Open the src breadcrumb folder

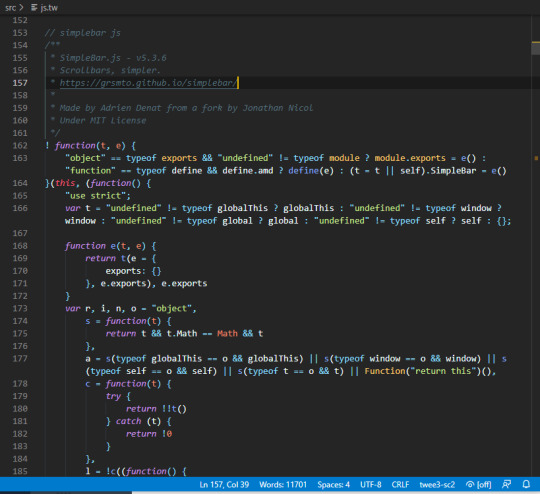click(x=10, y=8)
